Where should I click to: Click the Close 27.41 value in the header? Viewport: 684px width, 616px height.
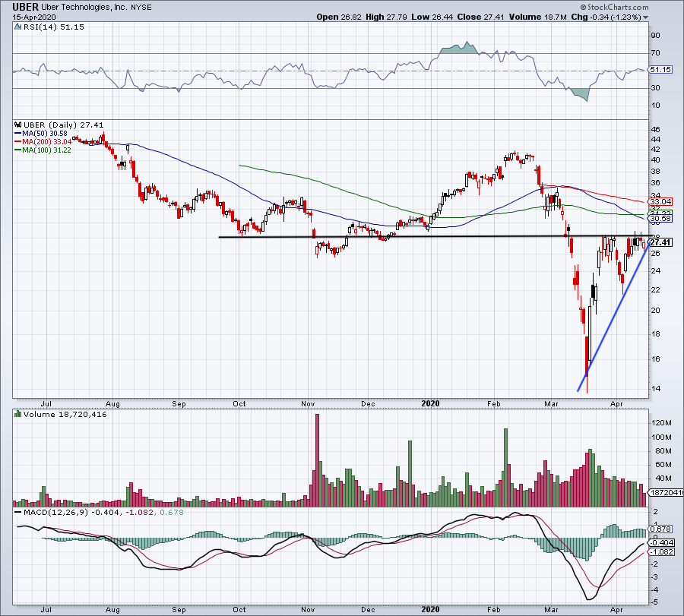[x=481, y=17]
